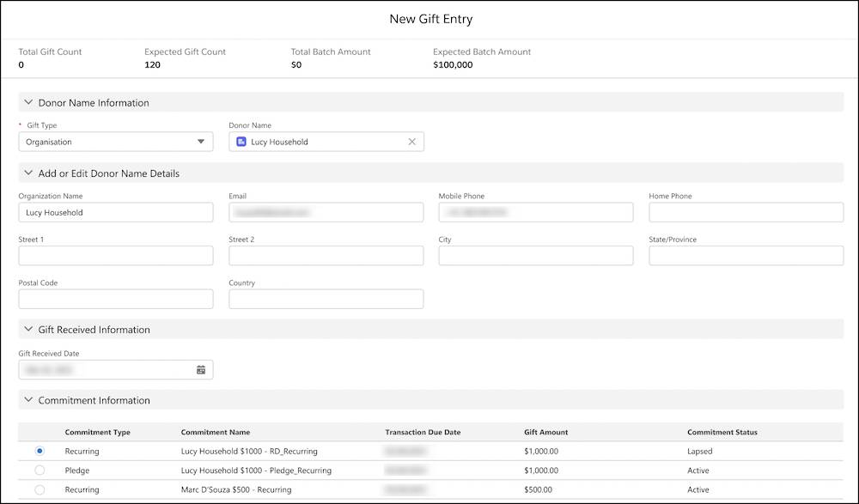859x504 pixels.
Task: Focus the Street 1 field
Action: [x=116, y=256]
